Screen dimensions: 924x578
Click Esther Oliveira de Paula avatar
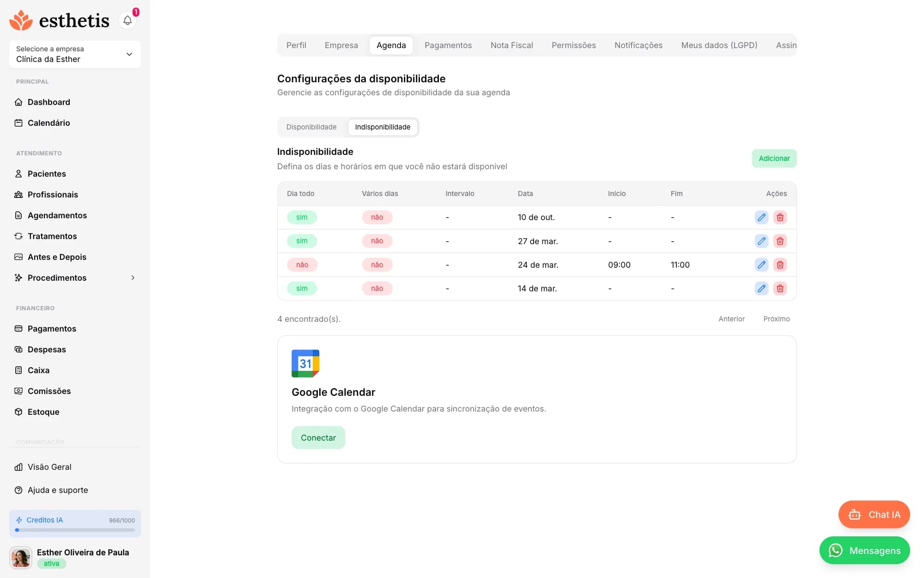[x=21, y=558]
